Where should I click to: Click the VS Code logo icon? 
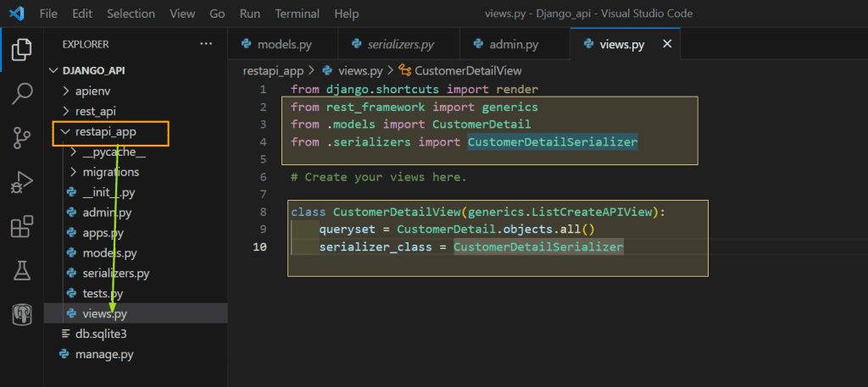[17, 14]
